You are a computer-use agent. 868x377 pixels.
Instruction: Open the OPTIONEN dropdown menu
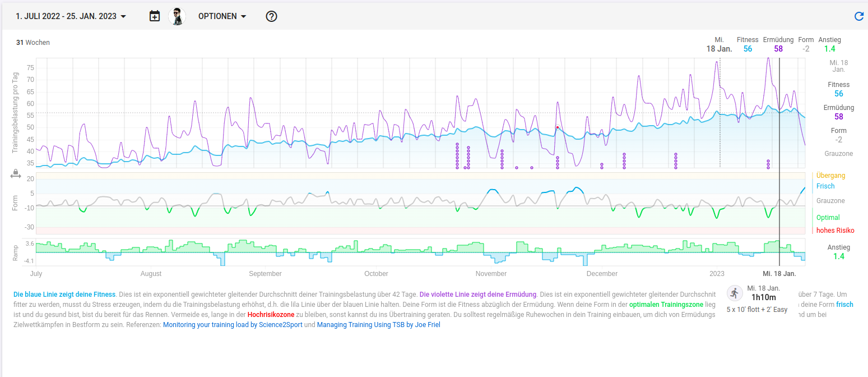click(222, 16)
